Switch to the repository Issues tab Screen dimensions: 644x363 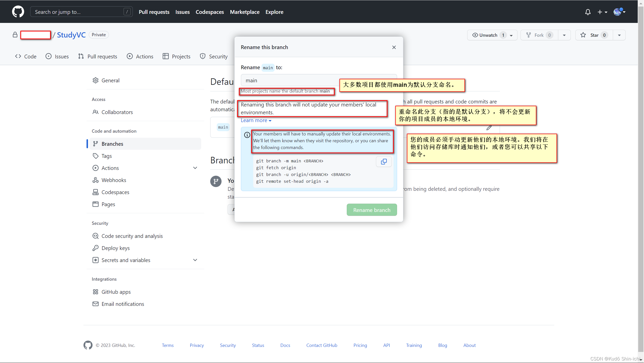57,56
